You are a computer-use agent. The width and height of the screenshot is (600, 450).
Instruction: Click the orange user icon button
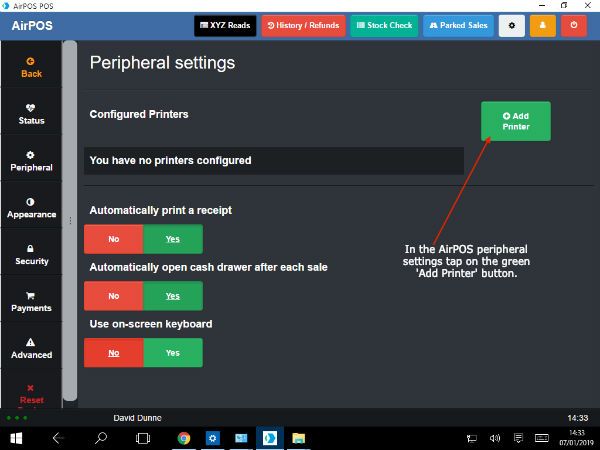[x=543, y=26]
